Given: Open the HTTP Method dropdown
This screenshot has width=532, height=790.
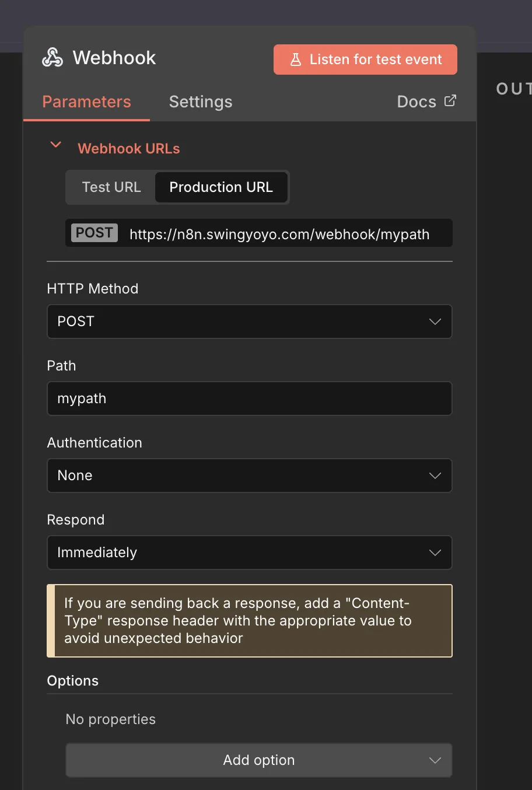Looking at the screenshot, I should [x=250, y=321].
